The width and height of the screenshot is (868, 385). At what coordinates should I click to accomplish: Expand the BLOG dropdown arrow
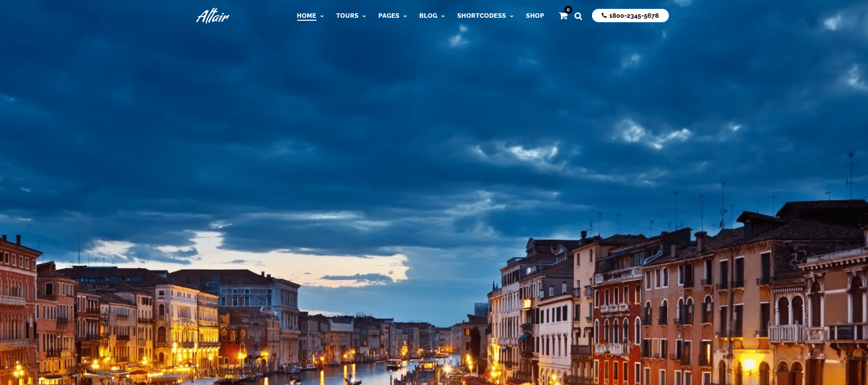coord(443,16)
